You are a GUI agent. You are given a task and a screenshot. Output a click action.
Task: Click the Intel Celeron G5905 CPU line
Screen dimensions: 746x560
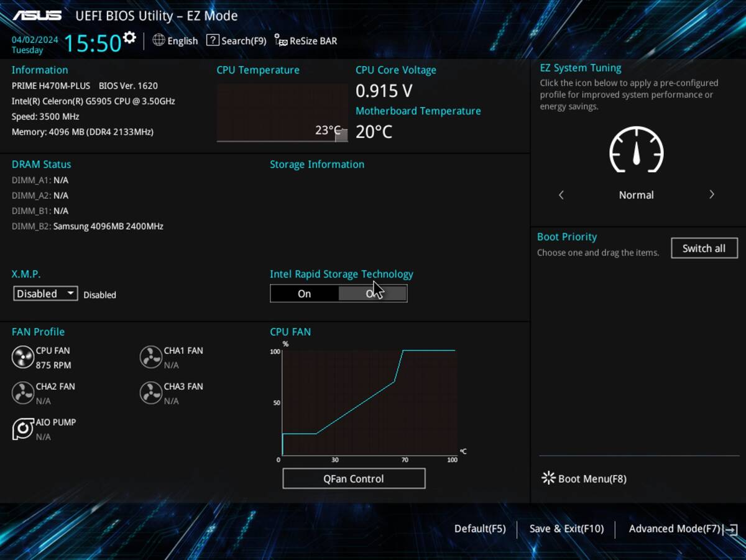coord(93,101)
